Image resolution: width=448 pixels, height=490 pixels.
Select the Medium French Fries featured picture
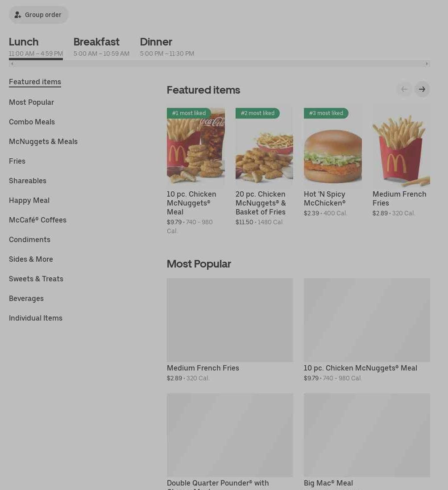pos(402,145)
